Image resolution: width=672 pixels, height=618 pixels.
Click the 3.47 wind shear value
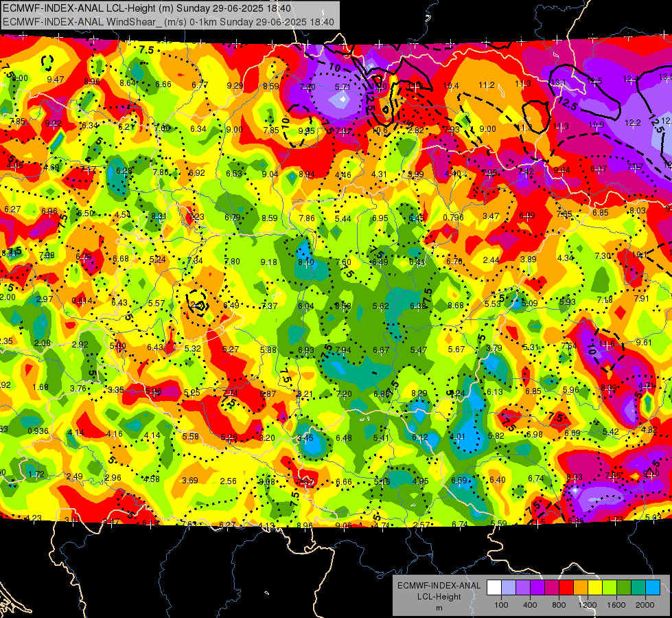pos(491,216)
